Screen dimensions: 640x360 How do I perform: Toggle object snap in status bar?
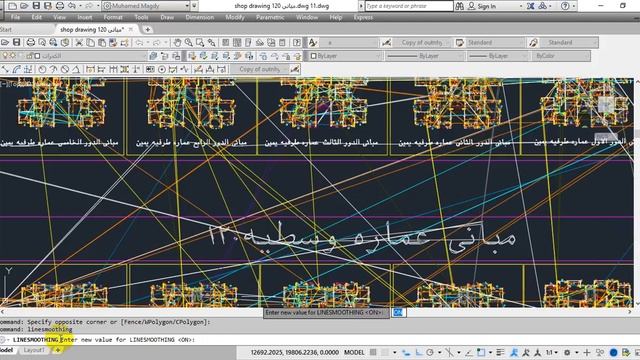tap(482, 352)
